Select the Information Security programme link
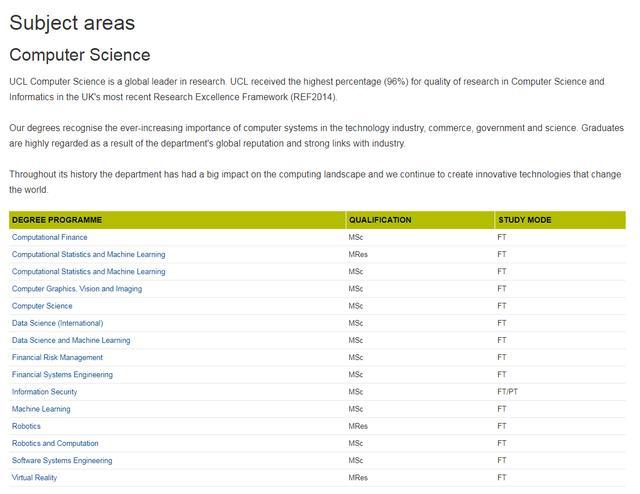 [44, 392]
